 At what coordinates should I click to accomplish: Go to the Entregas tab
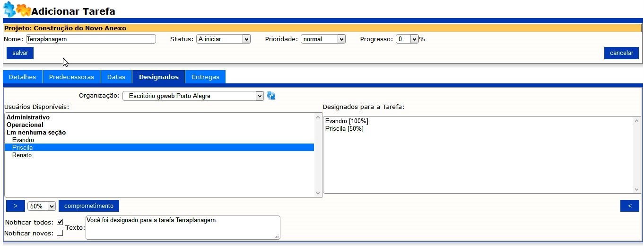tap(205, 77)
